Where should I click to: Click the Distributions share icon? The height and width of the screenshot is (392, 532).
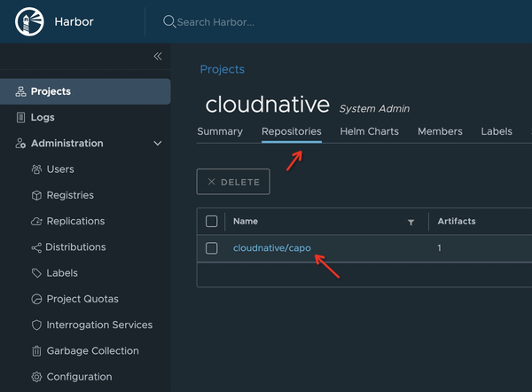tap(36, 247)
